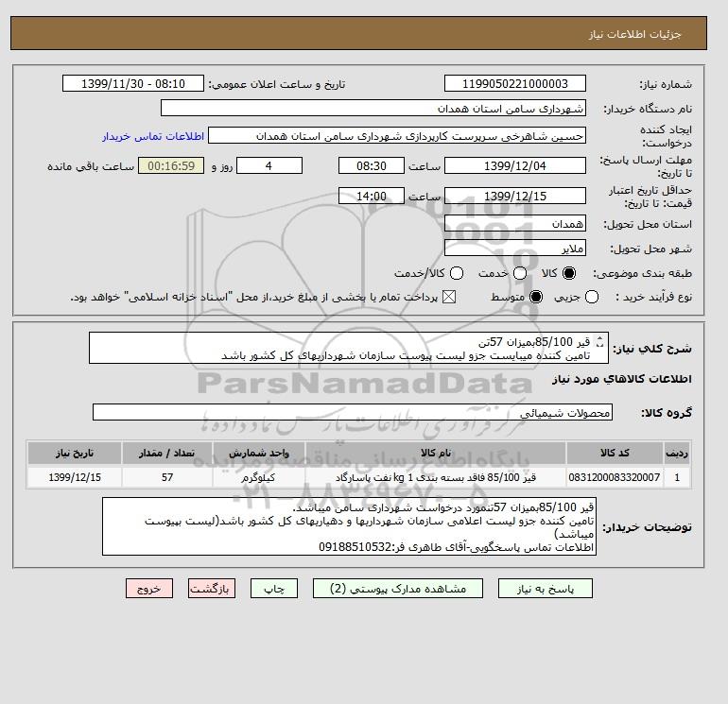This screenshot has width=728, height=704.
Task: Select the کالا radio button
Action: (569, 273)
